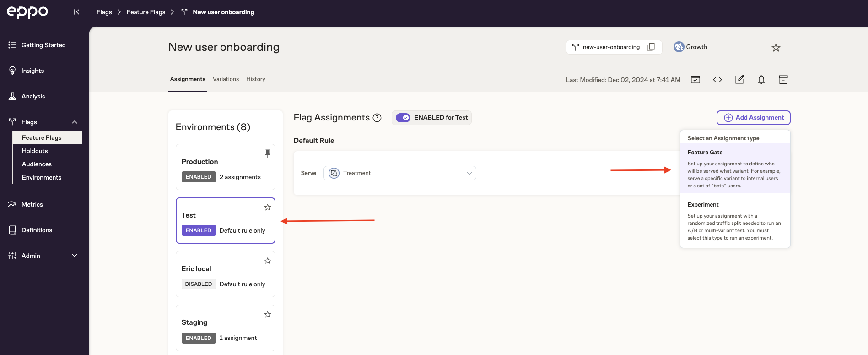Select Feature Gate assignment type
The image size is (868, 355).
pyautogui.click(x=734, y=169)
